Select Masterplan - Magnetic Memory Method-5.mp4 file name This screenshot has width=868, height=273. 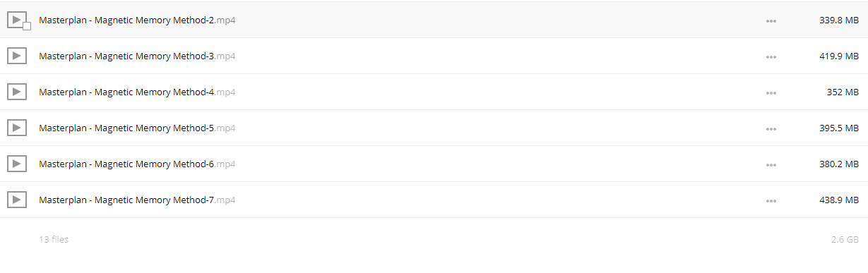[x=137, y=128]
